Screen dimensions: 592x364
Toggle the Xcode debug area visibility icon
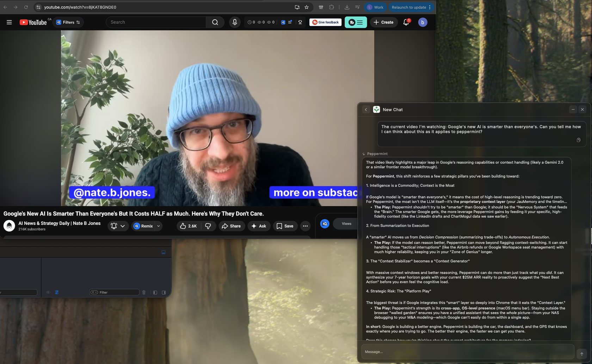click(163, 252)
